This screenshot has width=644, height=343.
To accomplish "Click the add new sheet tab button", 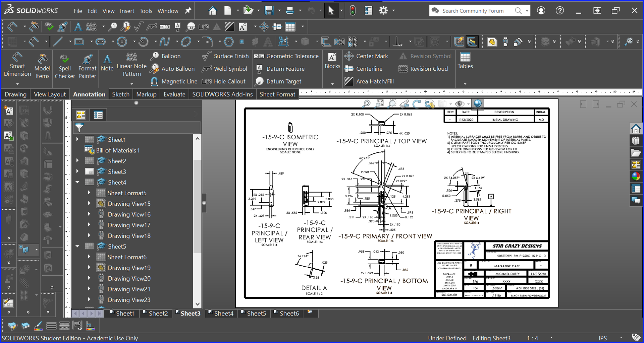I will (310, 313).
